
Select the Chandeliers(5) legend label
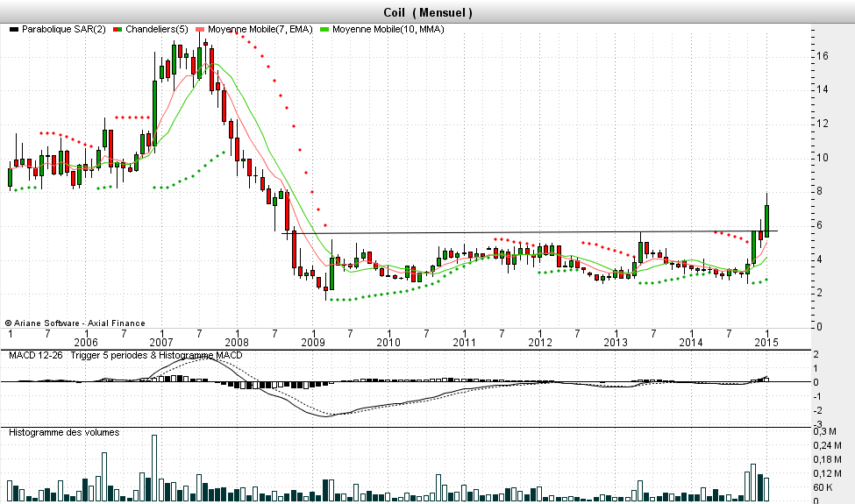pyautogui.click(x=158, y=30)
